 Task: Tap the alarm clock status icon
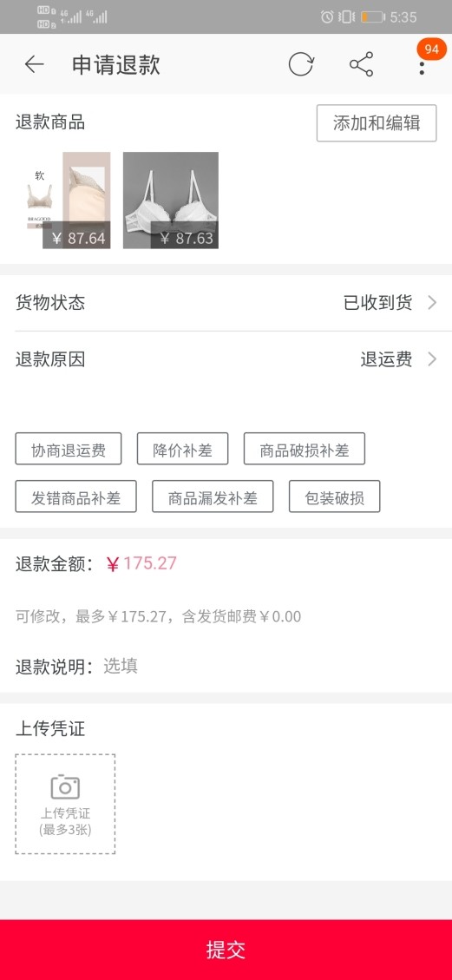click(x=327, y=16)
